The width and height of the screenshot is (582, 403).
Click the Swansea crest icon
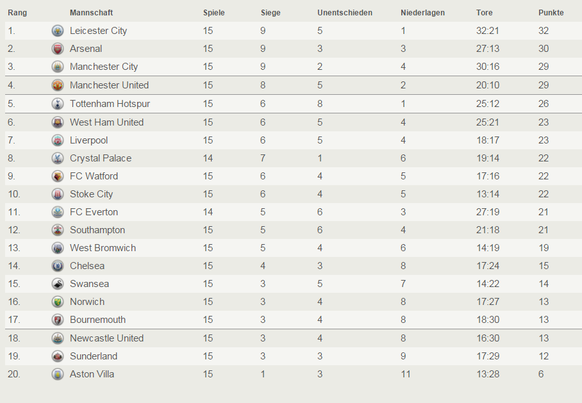tap(58, 284)
